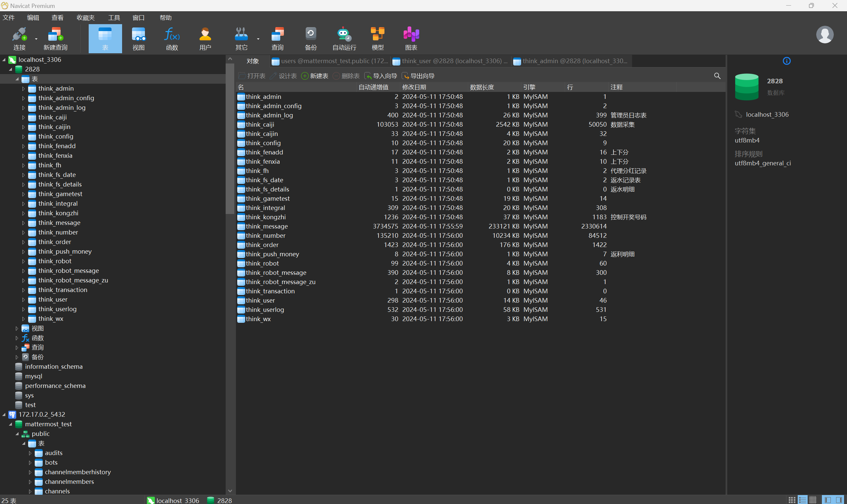
Task: Open the Connection dropdown arrow
Action: point(36,39)
